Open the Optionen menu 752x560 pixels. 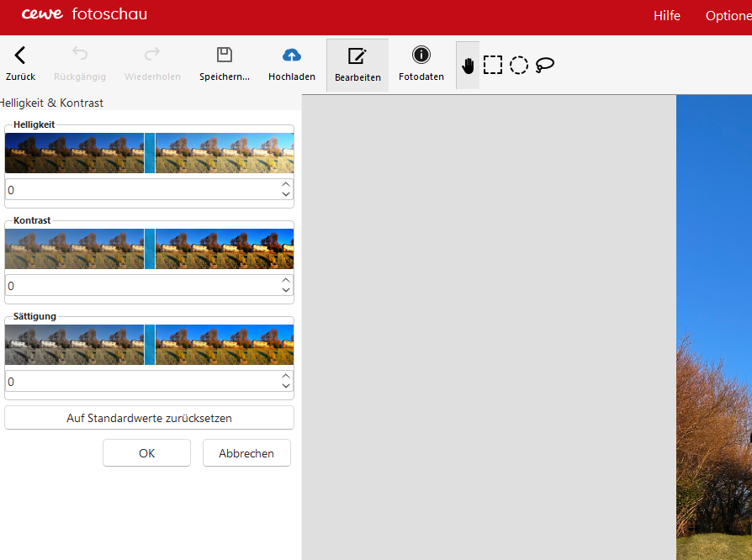click(x=728, y=16)
